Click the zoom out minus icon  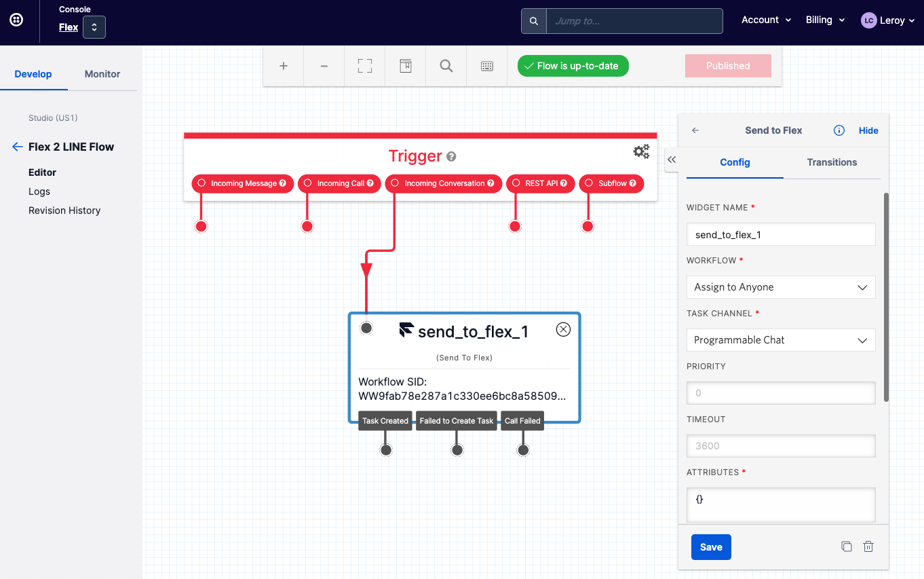coord(324,66)
